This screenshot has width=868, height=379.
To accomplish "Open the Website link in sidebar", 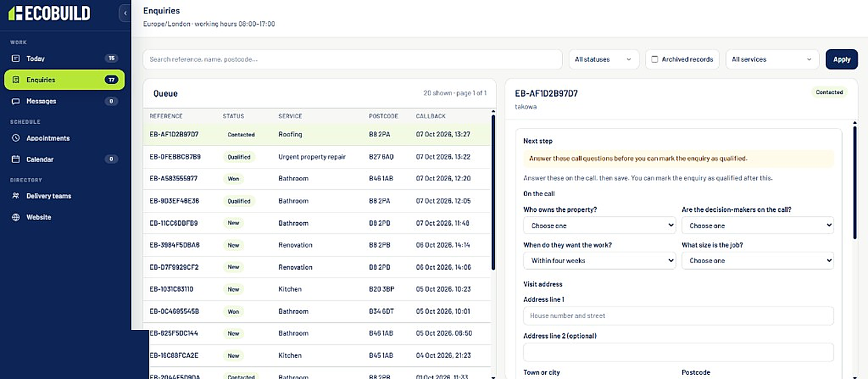I will point(64,218).
